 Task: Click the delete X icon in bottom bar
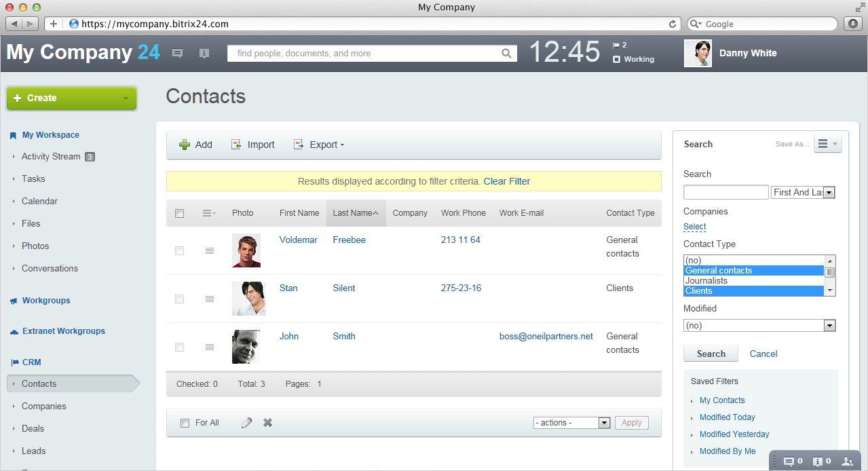pyautogui.click(x=267, y=423)
